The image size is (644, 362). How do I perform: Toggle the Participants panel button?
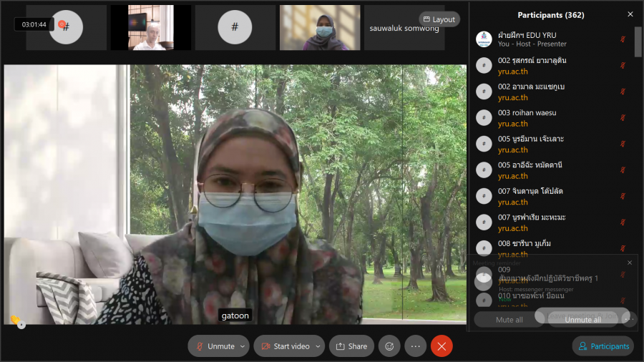pos(603,346)
